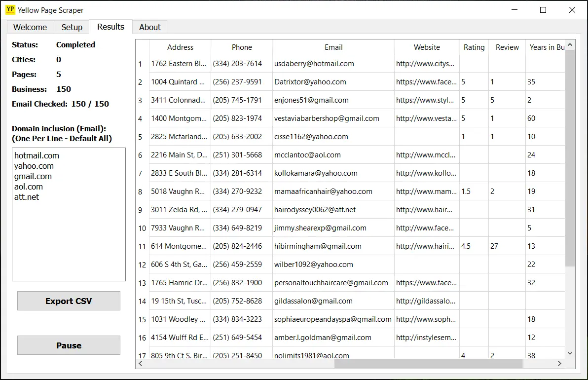Screen dimensions: 588x380
Task: Click the Phone column header
Action: click(242, 47)
